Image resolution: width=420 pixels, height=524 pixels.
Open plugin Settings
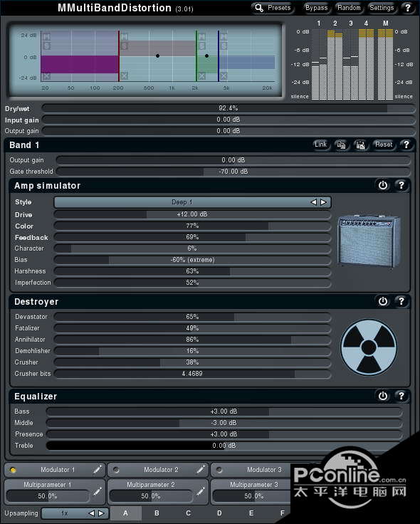click(x=382, y=8)
